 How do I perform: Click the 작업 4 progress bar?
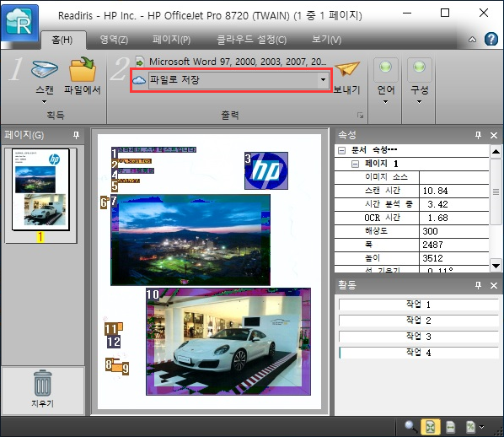418,353
